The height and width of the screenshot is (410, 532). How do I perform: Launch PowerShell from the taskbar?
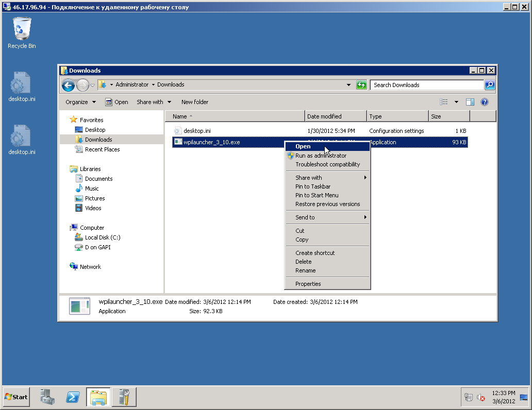point(73,397)
